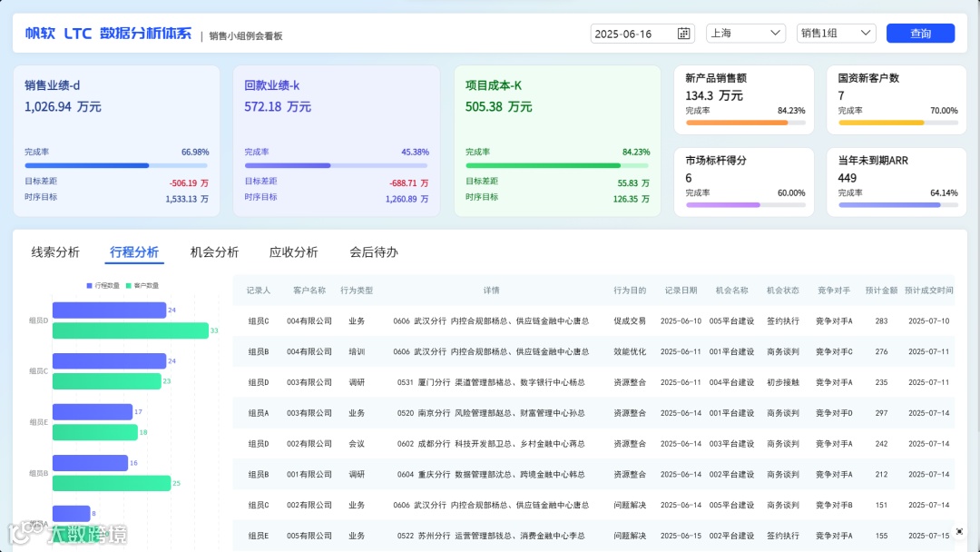The width and height of the screenshot is (980, 552).
Task: Click the 组员E green bar labeled 18
Action: coord(95,432)
